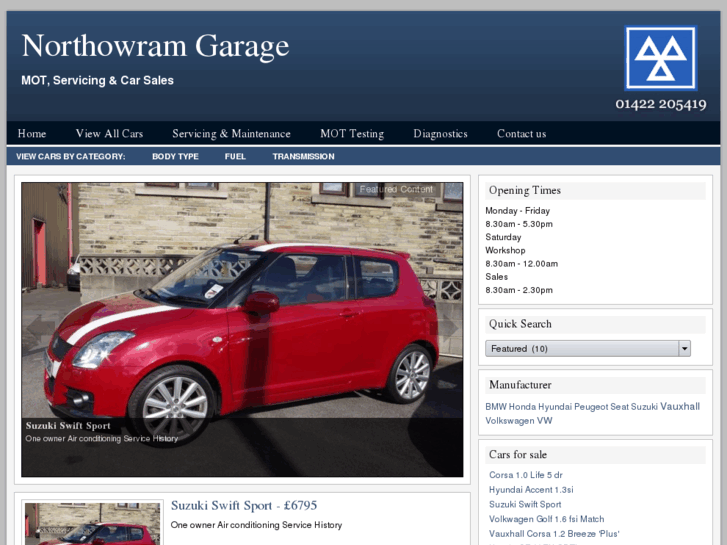Click the MOT, Servicing & Car Sales tagline
The width and height of the screenshot is (727, 545).
(x=97, y=80)
